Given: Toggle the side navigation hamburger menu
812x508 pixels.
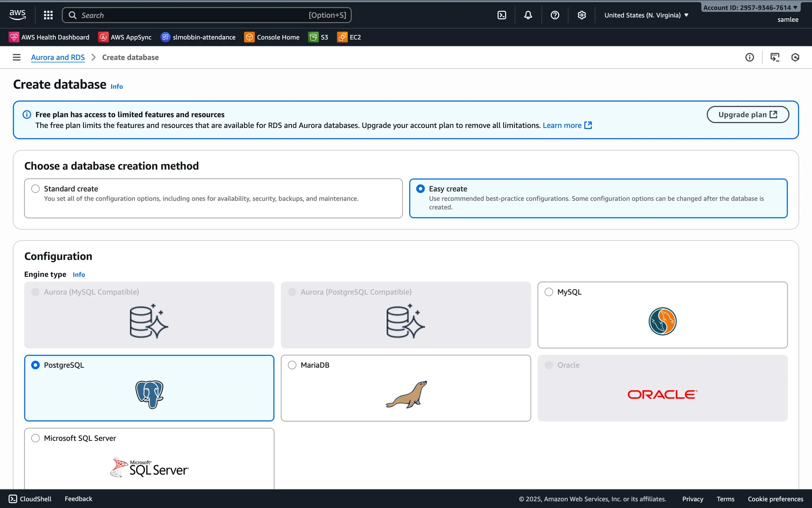Looking at the screenshot, I should (x=16, y=57).
